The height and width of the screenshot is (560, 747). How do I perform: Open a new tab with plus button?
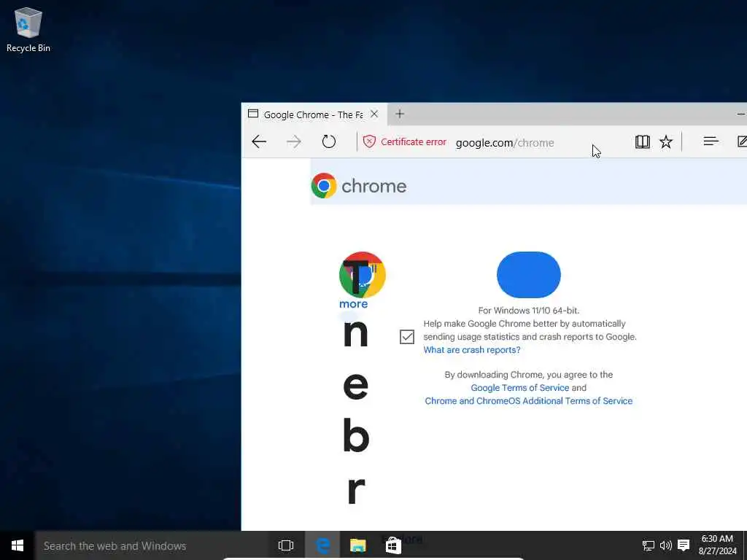point(400,114)
